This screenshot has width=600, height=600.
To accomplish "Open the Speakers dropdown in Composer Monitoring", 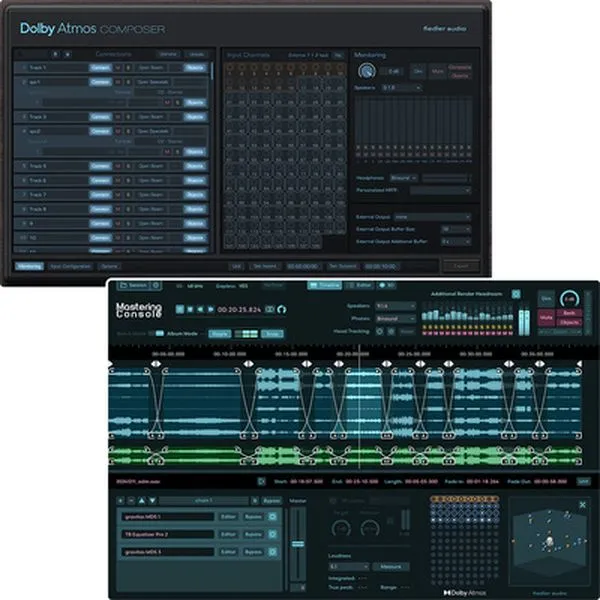I will tap(401, 88).
